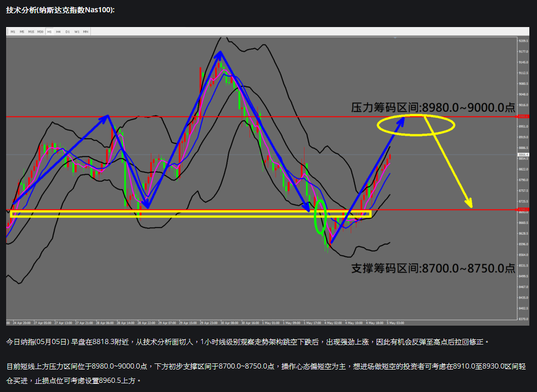Click the chart text 支撑筹码区间:8700.0~8750.0点
537x392 pixels.
[433, 268]
